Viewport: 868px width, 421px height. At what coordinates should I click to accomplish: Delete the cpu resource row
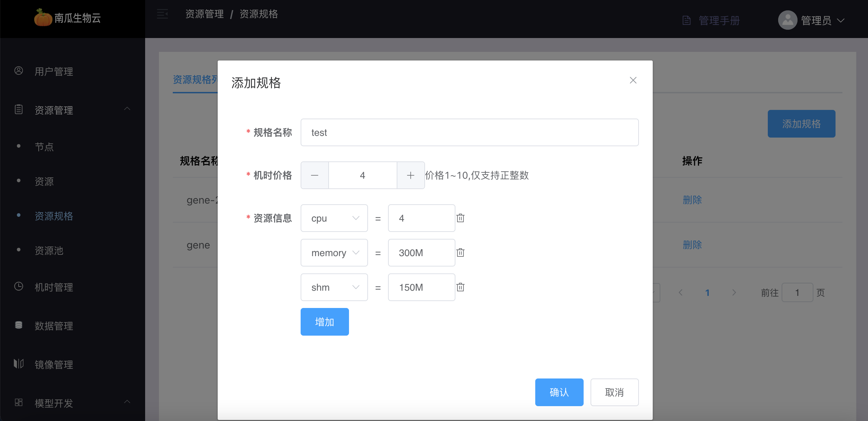460,218
